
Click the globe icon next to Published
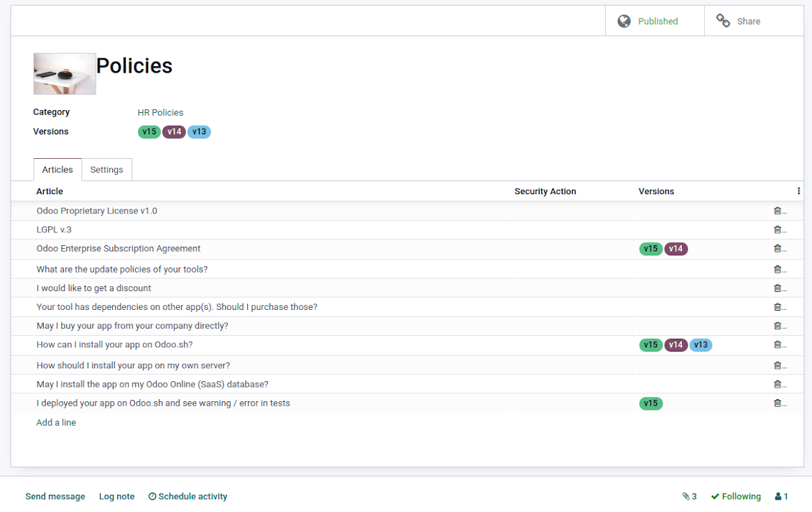(x=624, y=22)
